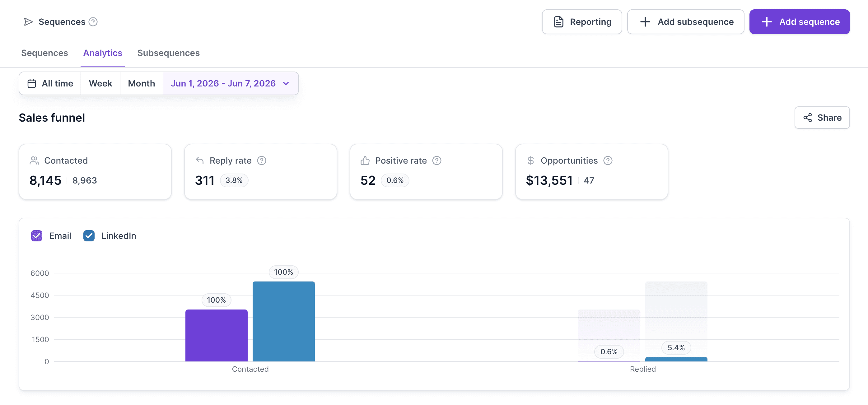Image resolution: width=868 pixels, height=405 pixels.
Task: Click the 8,963 secondary Contacted count
Action: coord(85,181)
